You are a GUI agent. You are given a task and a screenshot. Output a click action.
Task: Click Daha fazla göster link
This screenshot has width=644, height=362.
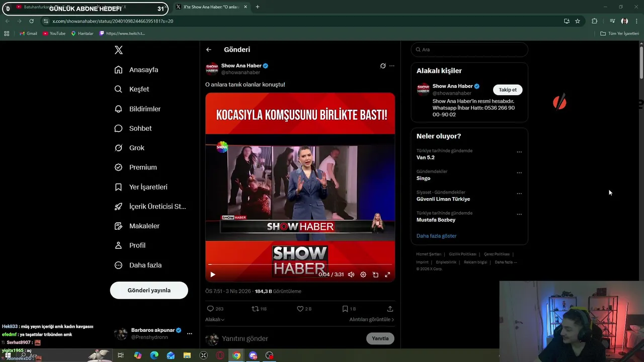pyautogui.click(x=437, y=236)
